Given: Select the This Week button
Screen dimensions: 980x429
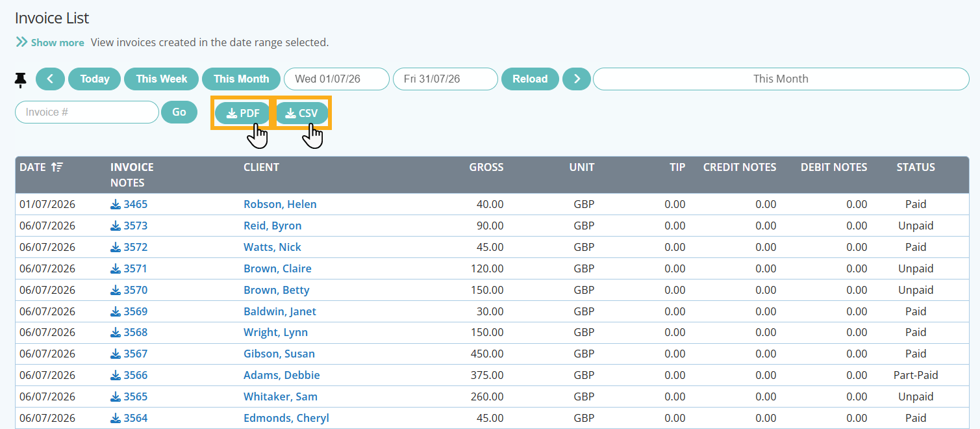Looking at the screenshot, I should tap(161, 79).
